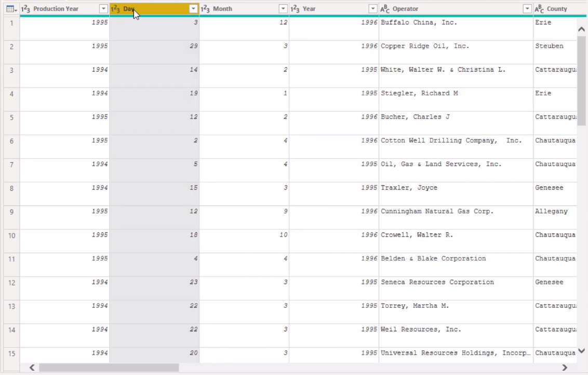Click the County cell 'Allegany'
The width and height of the screenshot is (588, 375).
[x=555, y=218]
